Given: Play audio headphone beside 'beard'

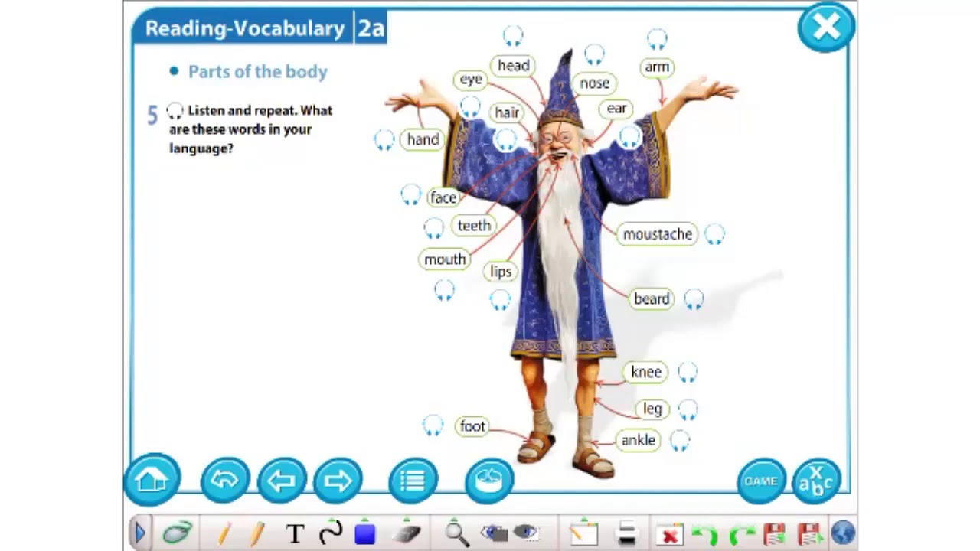Looking at the screenshot, I should [694, 299].
